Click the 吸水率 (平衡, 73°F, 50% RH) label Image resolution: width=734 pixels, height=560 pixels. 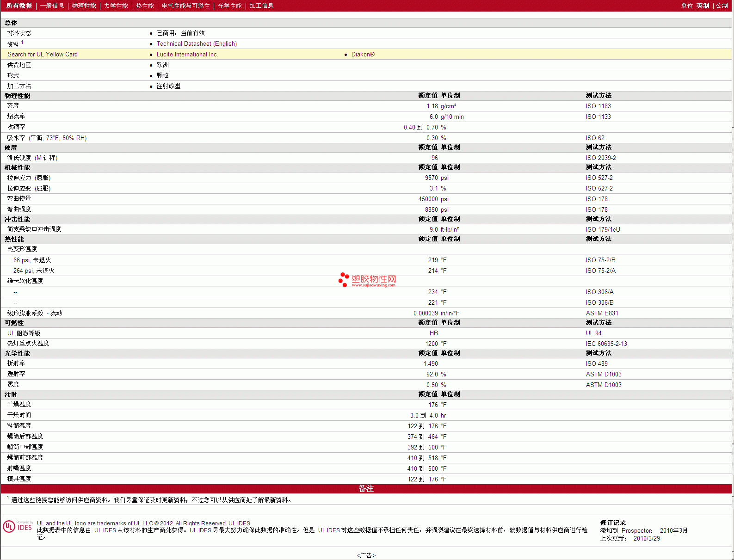(47, 138)
